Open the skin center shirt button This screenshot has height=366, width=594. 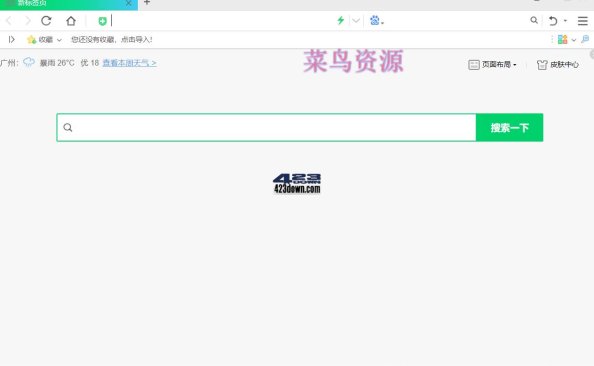(x=558, y=64)
